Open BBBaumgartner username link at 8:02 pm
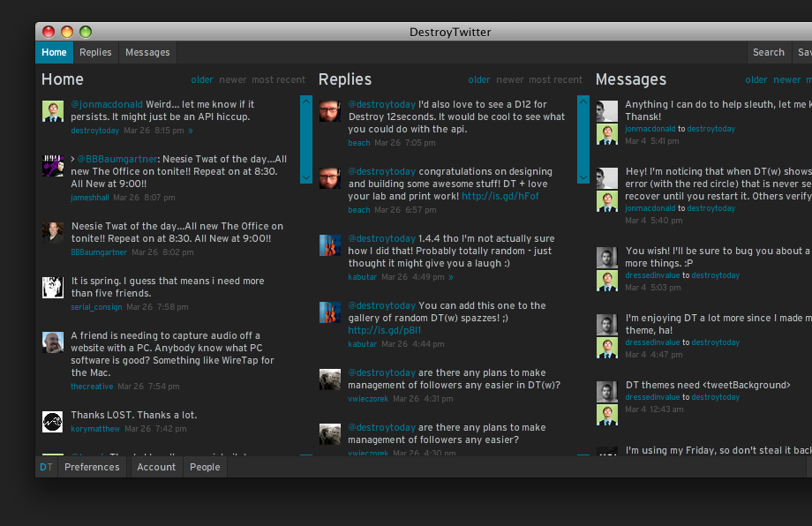Screen dimensions: 812x526 coord(99,252)
